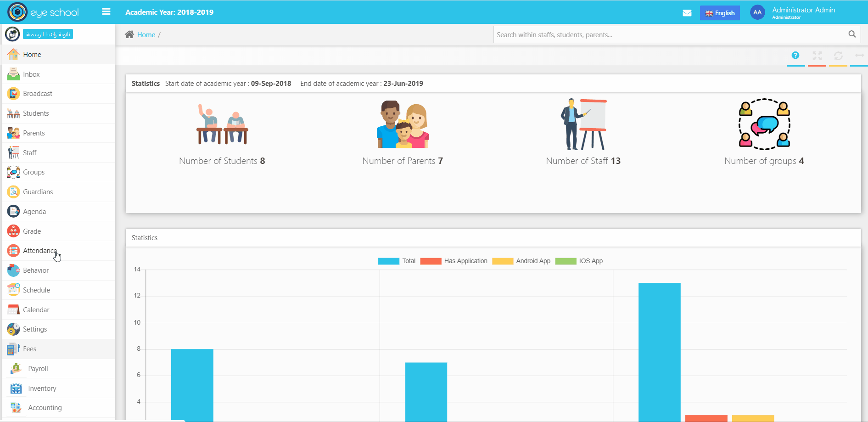This screenshot has width=868, height=422.
Task: Click the Groups sidebar icon
Action: coord(13,172)
